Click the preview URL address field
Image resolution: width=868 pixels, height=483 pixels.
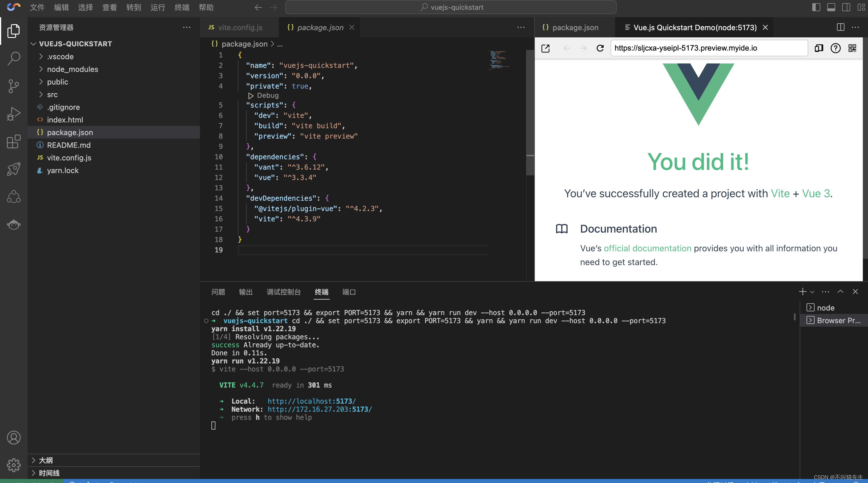[709, 48]
